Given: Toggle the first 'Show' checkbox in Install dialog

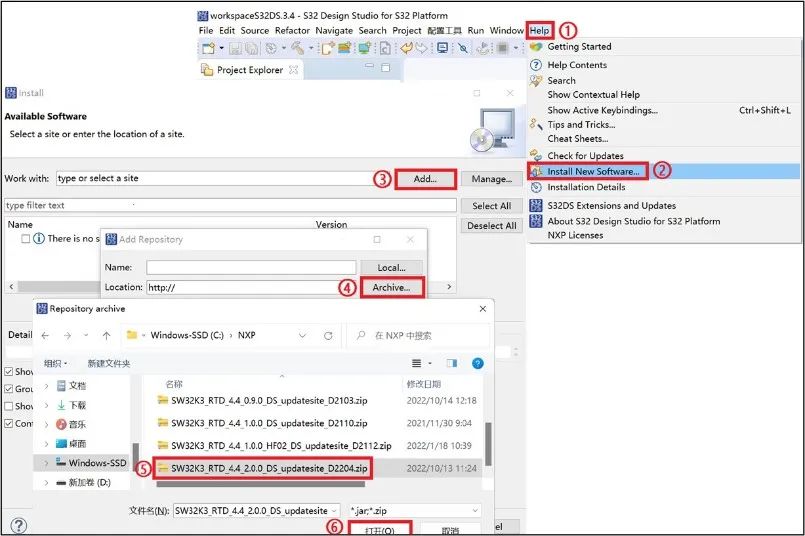Looking at the screenshot, I should (9, 371).
